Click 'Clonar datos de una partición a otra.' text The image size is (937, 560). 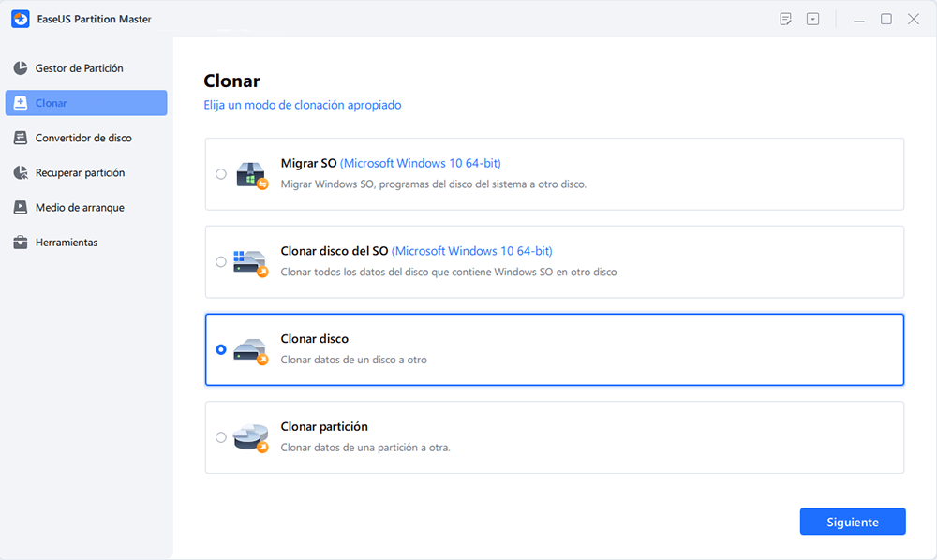pyautogui.click(x=365, y=448)
